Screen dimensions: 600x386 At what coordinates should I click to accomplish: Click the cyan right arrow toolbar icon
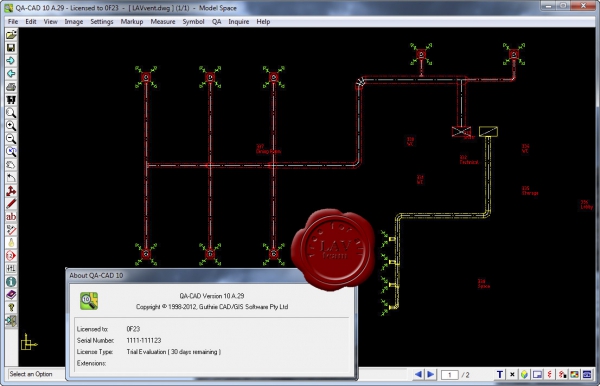11,61
